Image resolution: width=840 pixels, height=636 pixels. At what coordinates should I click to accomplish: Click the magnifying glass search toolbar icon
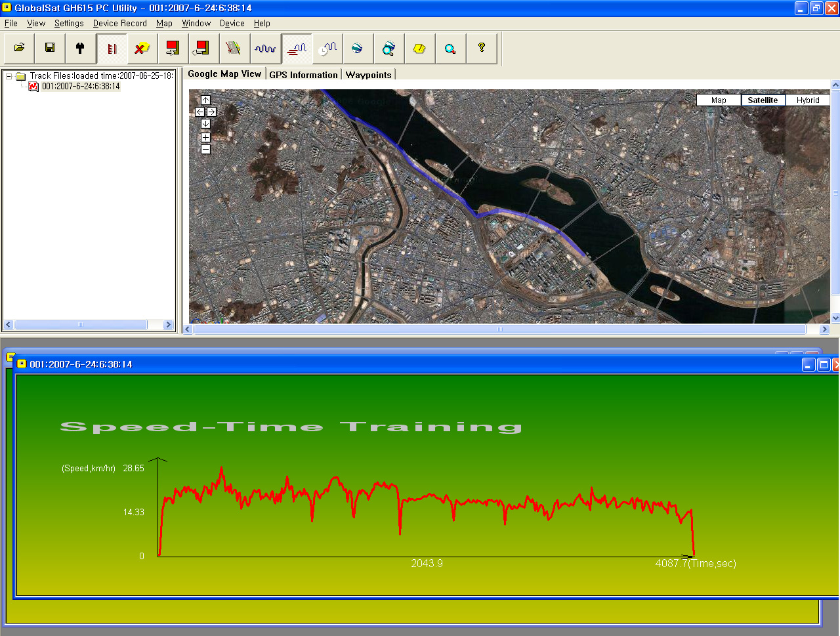click(450, 48)
